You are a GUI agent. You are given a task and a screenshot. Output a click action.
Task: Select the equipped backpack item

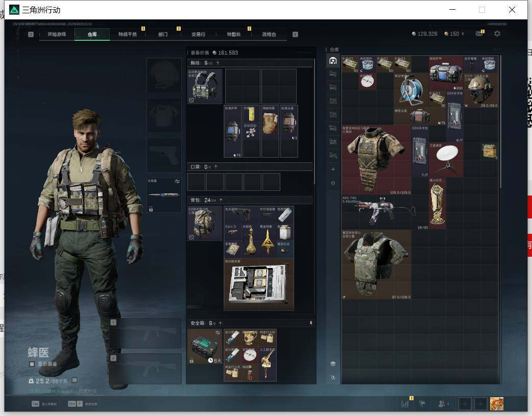point(205,223)
